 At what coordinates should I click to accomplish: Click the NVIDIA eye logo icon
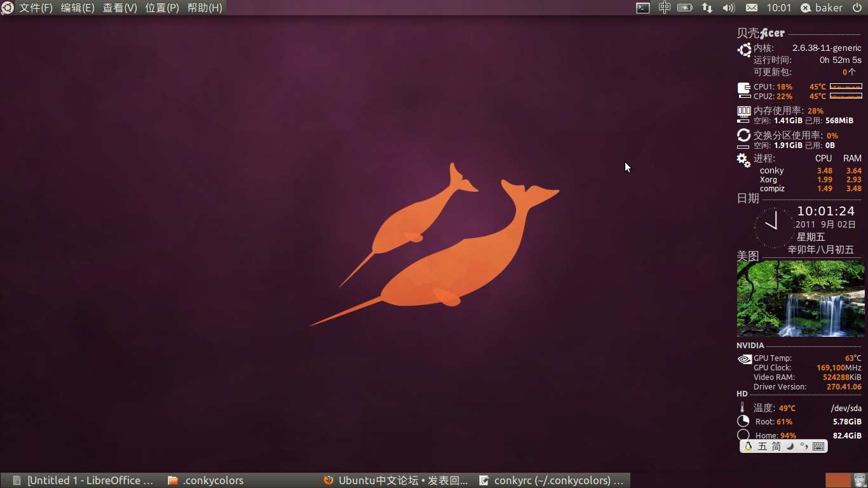[x=744, y=359]
